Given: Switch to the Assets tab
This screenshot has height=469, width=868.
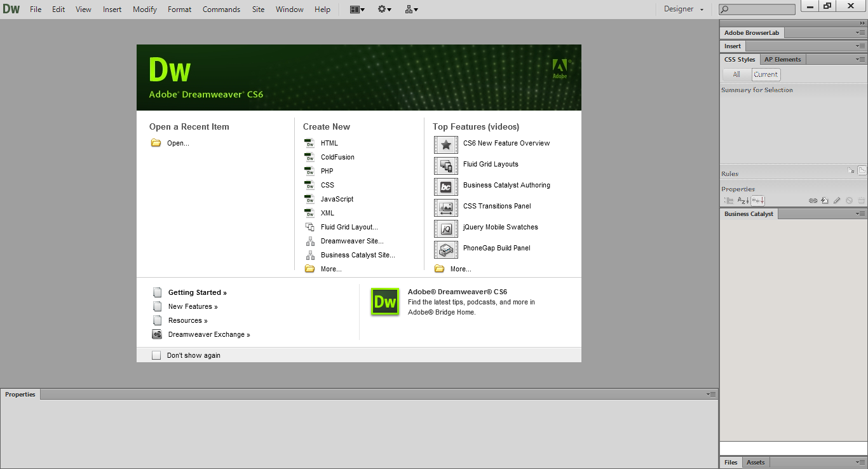Looking at the screenshot, I should pos(756,462).
